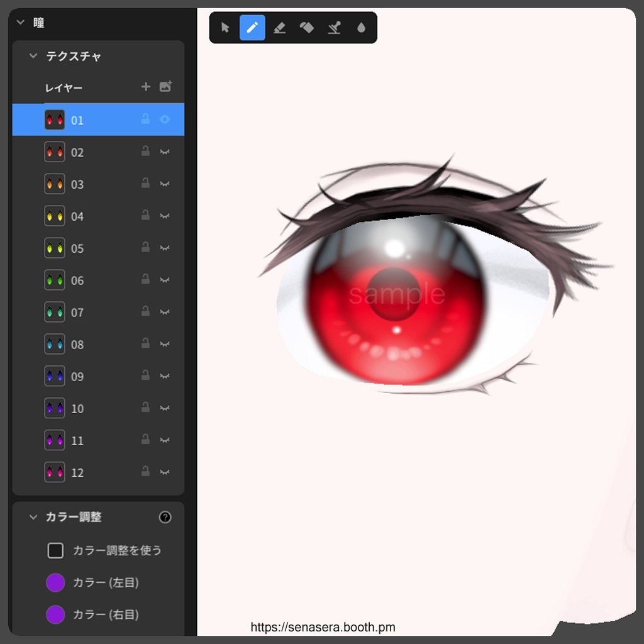This screenshot has height=644, width=644.
Task: Pick the shape fill tool
Action: tap(307, 28)
